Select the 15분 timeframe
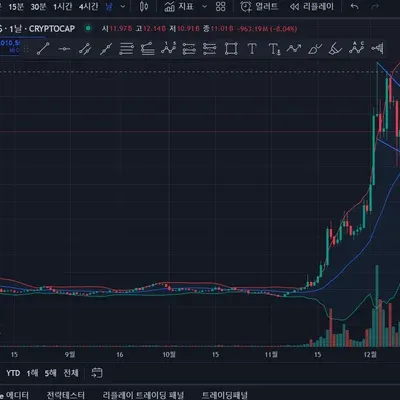Image resolution: width=400 pixels, height=400 pixels. (16, 7)
